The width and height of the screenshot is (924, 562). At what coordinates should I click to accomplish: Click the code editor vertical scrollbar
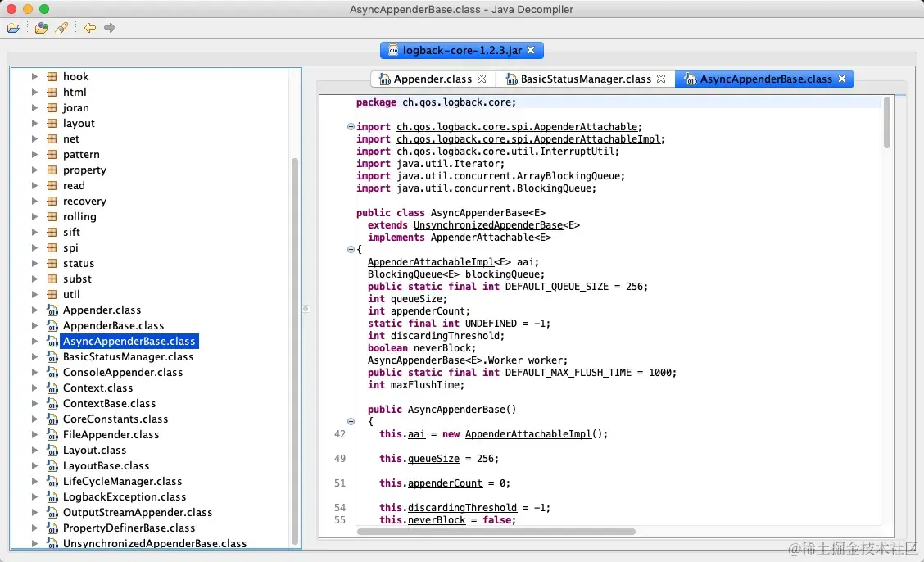(x=887, y=123)
